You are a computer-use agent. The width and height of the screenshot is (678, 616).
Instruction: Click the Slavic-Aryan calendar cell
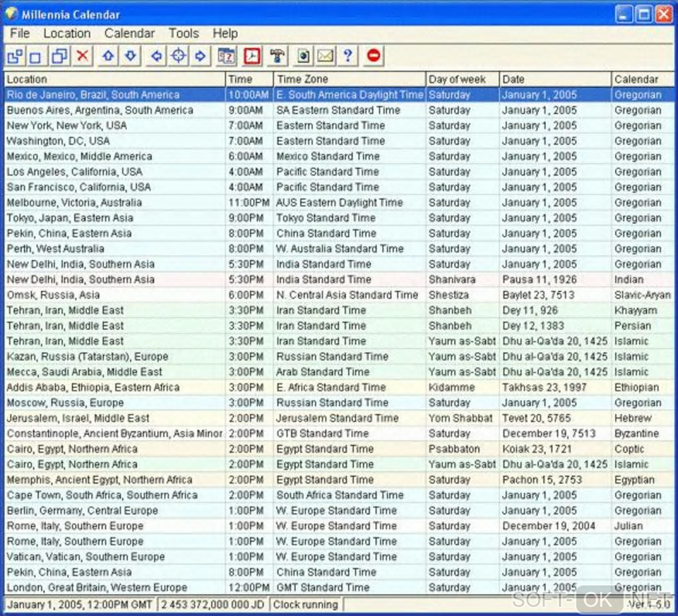pos(643,295)
